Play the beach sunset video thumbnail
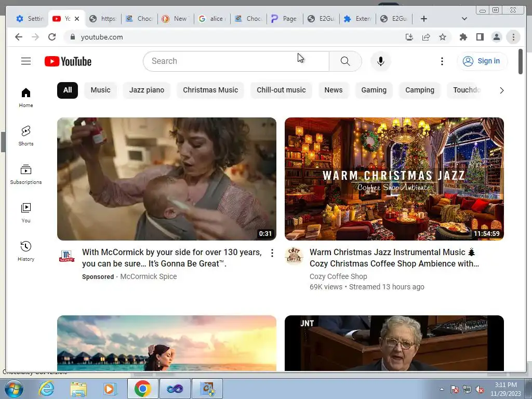The image size is (532, 399). tap(167, 343)
